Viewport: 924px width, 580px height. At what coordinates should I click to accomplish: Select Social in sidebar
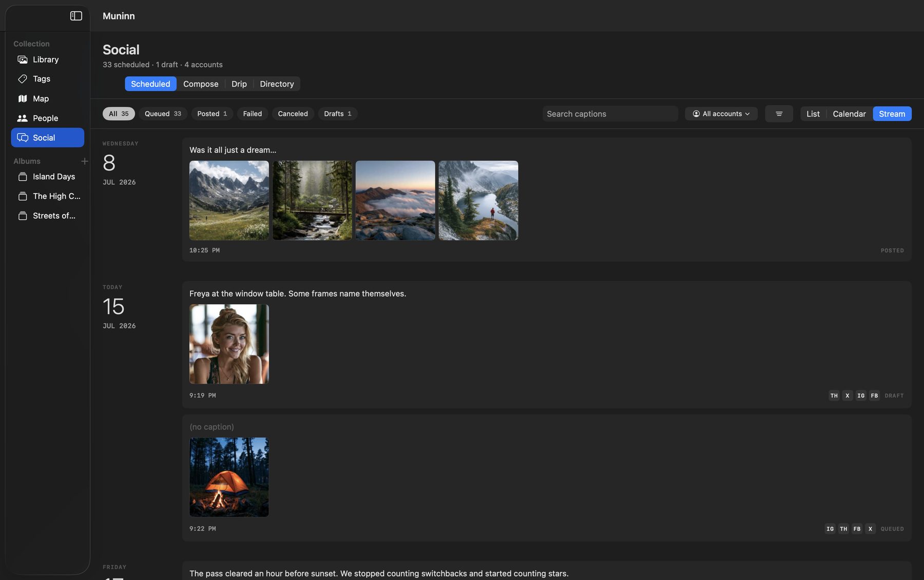point(47,138)
